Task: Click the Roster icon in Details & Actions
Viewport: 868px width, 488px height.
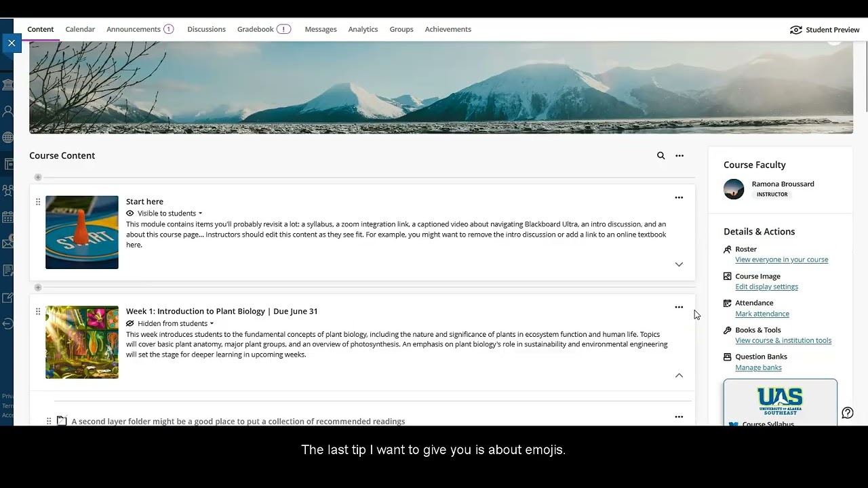Action: pos(728,249)
